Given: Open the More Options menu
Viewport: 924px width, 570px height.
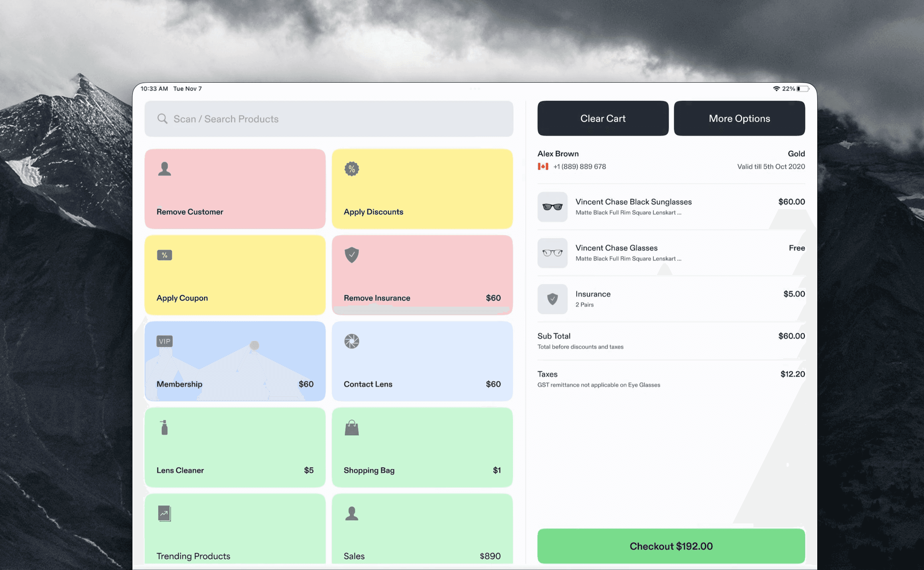Looking at the screenshot, I should pyautogui.click(x=739, y=118).
